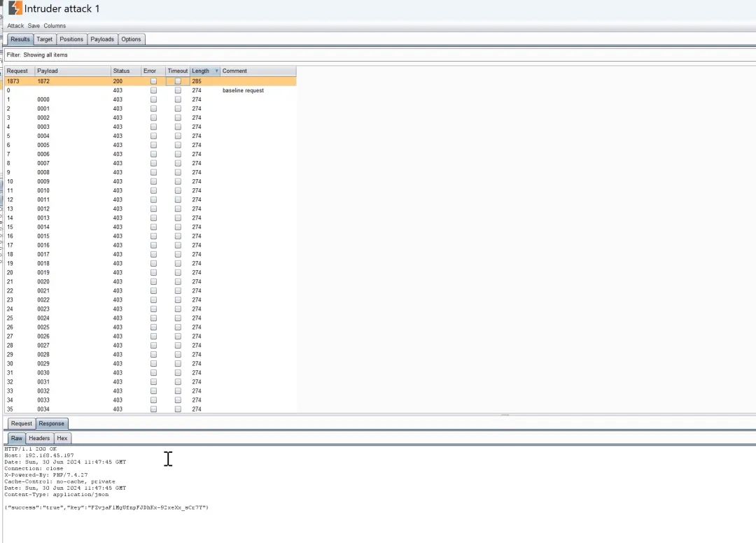Click the pane splitter grip above Request tab
The width and height of the screenshot is (756, 543).
point(505,415)
